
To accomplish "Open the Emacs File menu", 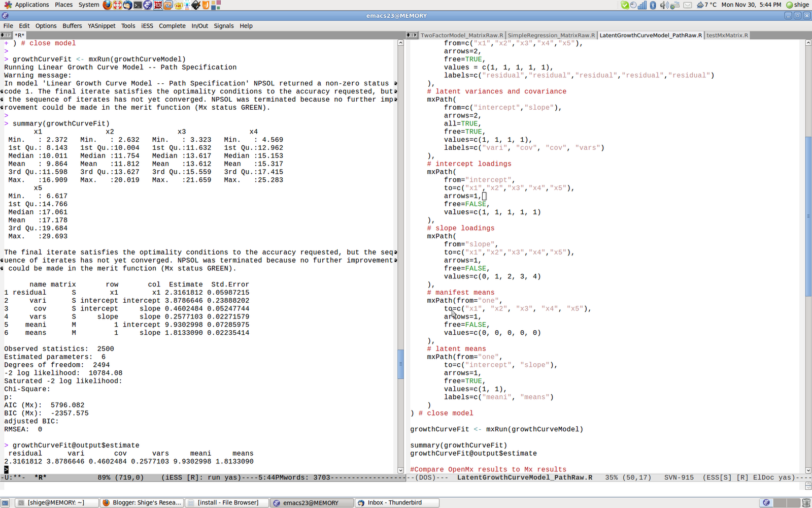I will click(8, 26).
